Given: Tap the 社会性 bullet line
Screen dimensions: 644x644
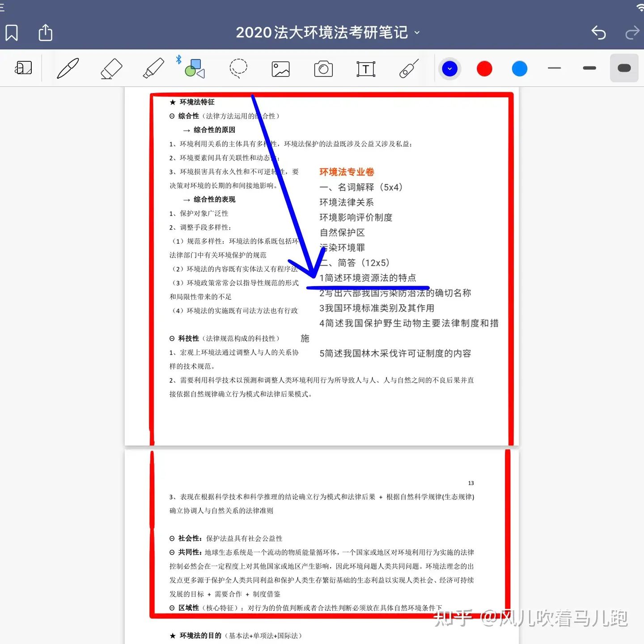Looking at the screenshot, I should click(x=226, y=538).
